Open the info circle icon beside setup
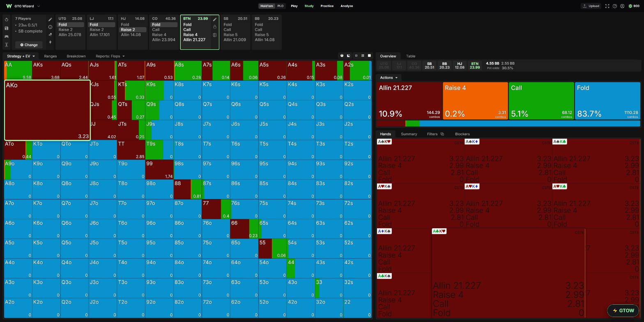644x322 pixels. (50, 27)
